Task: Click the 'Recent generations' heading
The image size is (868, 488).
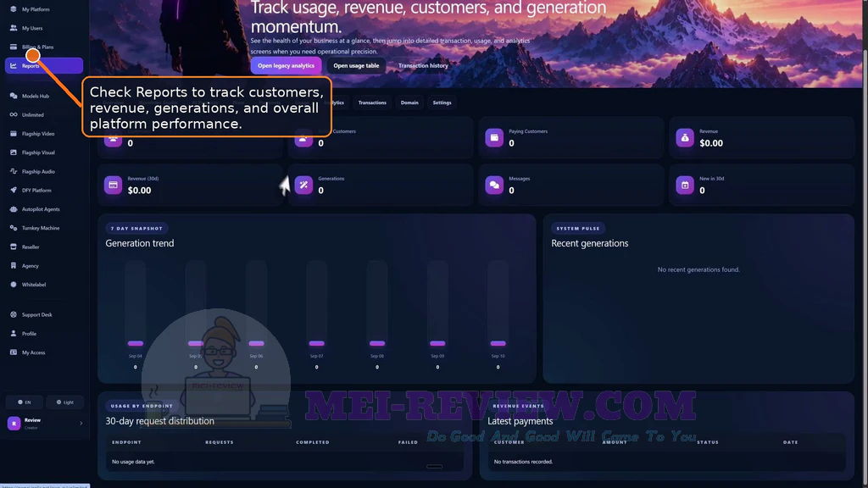Action: pos(590,243)
